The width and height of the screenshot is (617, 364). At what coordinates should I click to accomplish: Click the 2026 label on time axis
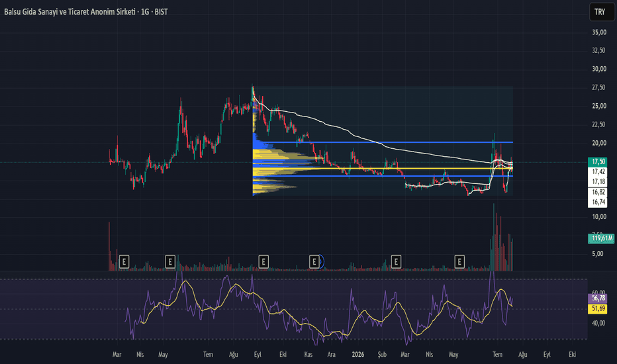(x=357, y=355)
